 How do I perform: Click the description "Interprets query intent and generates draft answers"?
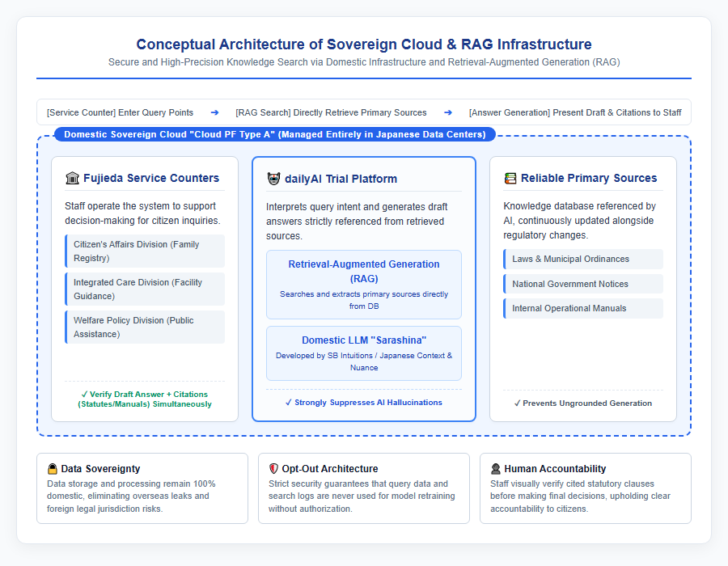tap(357, 222)
